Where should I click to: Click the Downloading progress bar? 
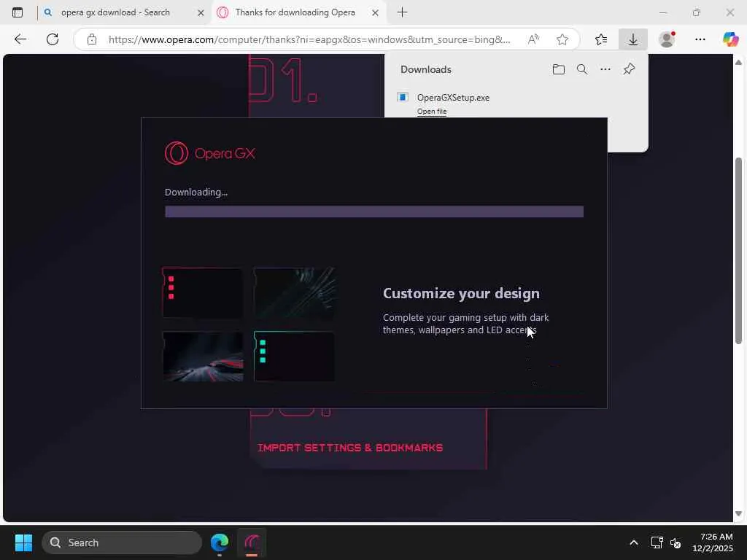(x=374, y=211)
